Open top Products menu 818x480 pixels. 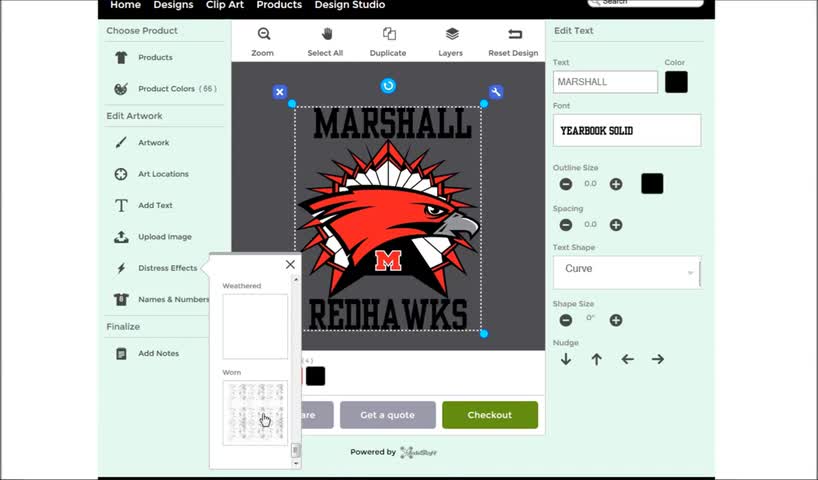(279, 5)
